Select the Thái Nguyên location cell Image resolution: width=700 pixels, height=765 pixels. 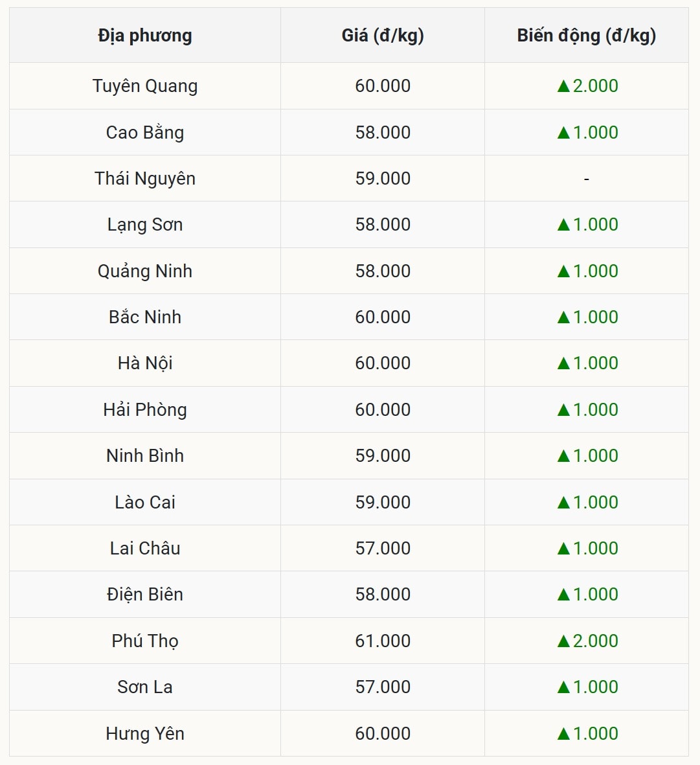(145, 179)
